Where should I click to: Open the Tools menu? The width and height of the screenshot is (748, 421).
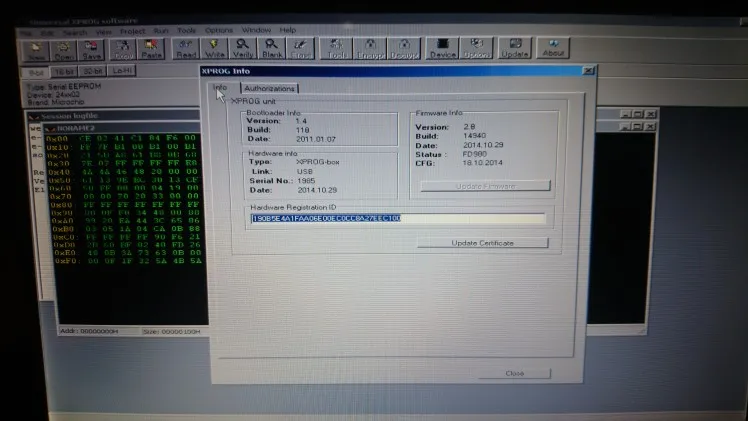click(187, 30)
